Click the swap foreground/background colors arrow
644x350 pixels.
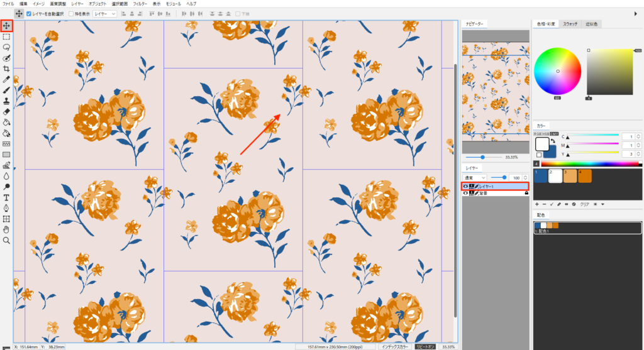(553, 141)
